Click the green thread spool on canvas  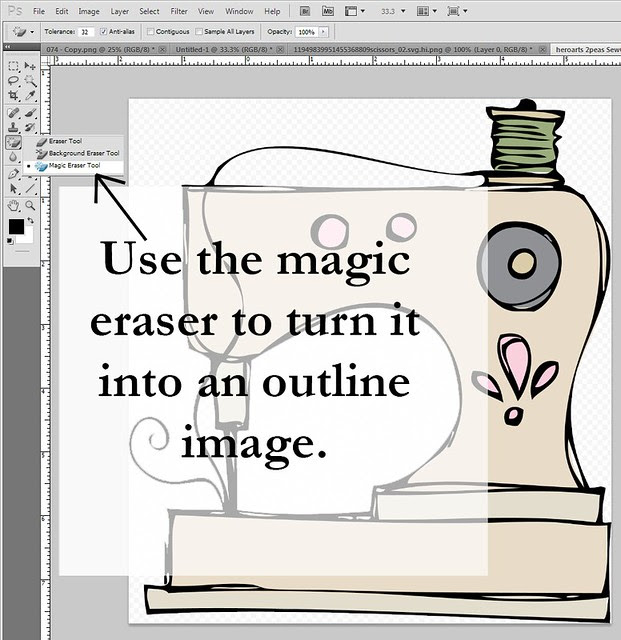pyautogui.click(x=525, y=142)
